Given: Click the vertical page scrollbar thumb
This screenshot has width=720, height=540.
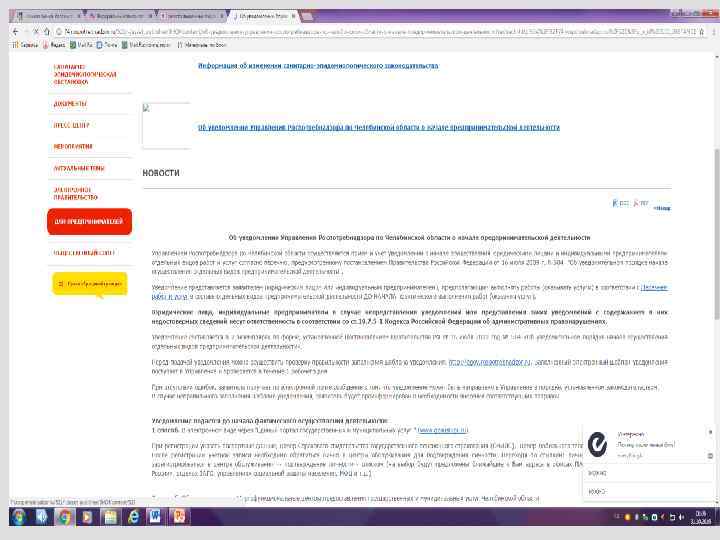Looking at the screenshot, I should tap(716, 234).
